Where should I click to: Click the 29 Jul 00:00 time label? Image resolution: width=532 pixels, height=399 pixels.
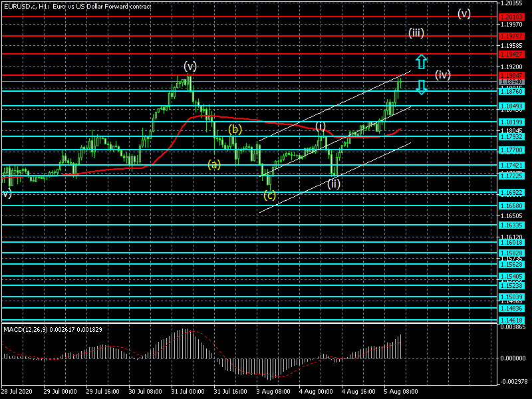click(61, 391)
